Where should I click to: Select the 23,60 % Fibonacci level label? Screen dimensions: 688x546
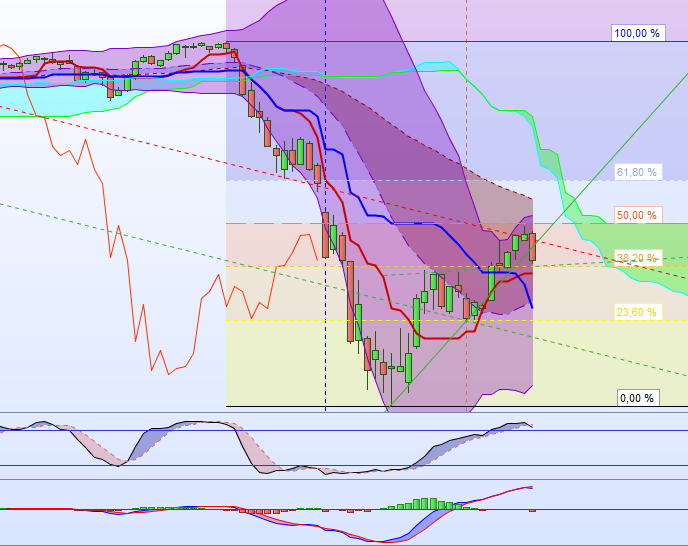pyautogui.click(x=638, y=312)
